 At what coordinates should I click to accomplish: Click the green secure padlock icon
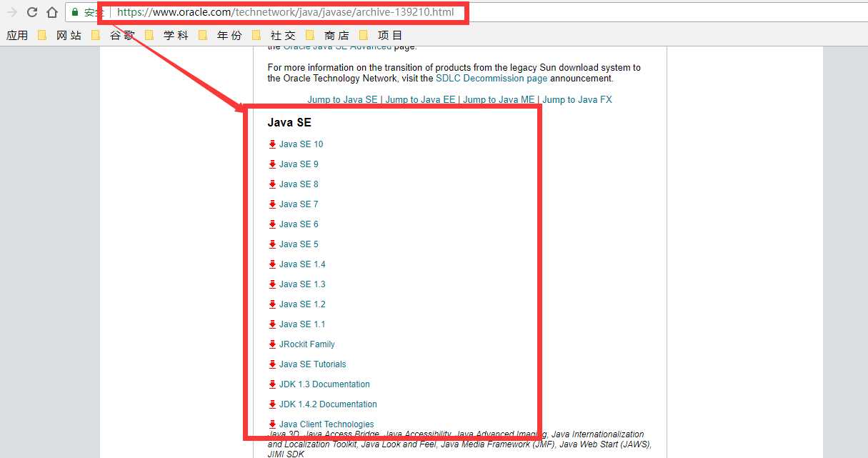click(75, 12)
